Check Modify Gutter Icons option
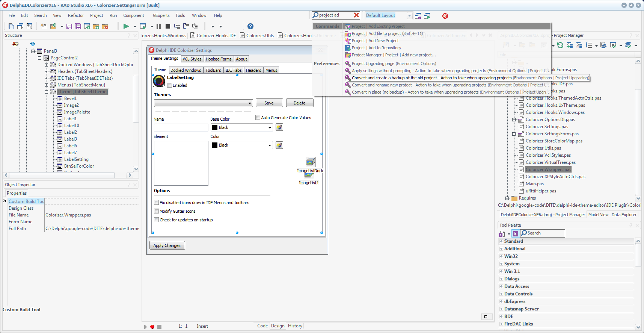644x333 pixels. tap(157, 211)
